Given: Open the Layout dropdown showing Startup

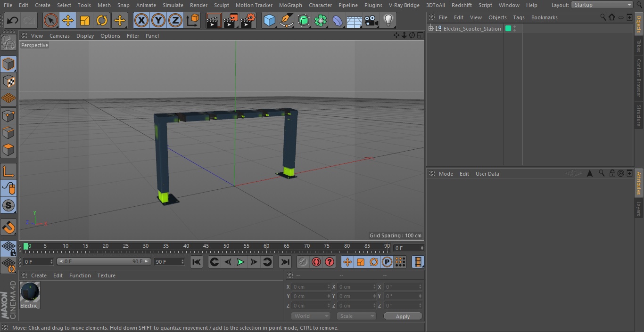Looking at the screenshot, I should point(602,5).
